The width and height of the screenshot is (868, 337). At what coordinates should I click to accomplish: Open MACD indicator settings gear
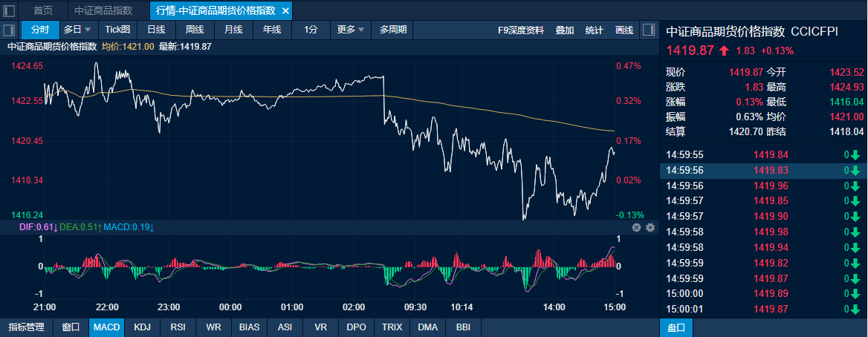coord(650,227)
